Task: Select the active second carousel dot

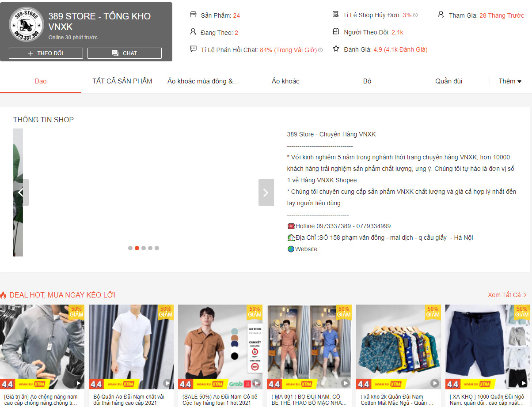Action: pos(137,248)
